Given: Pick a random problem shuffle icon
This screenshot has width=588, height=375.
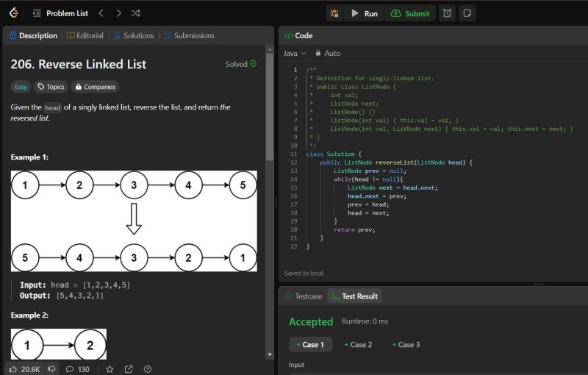Looking at the screenshot, I should 136,13.
